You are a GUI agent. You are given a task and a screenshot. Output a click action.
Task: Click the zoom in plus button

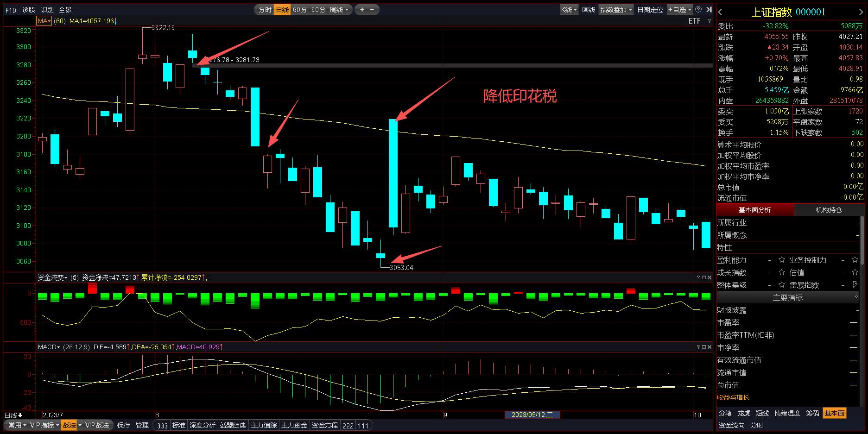(x=362, y=9)
